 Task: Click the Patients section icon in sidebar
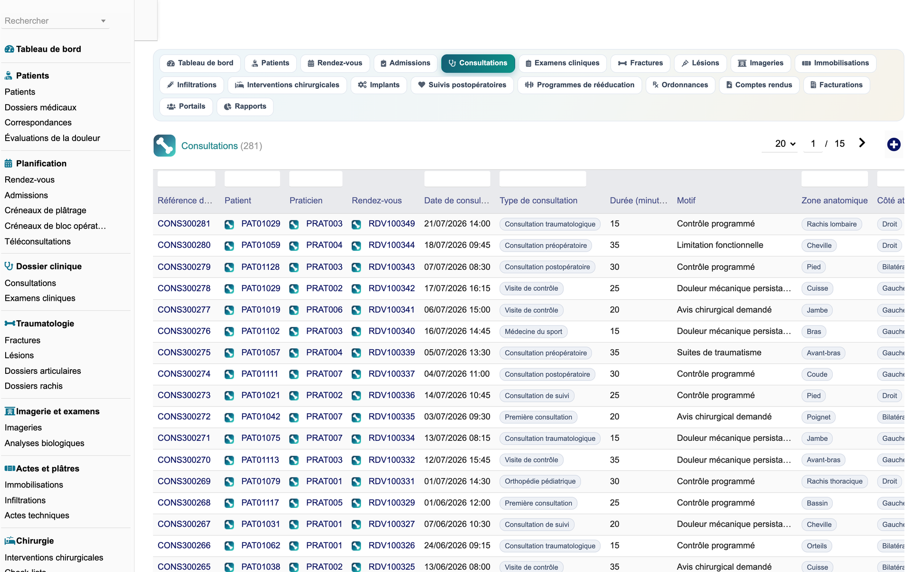[9, 76]
